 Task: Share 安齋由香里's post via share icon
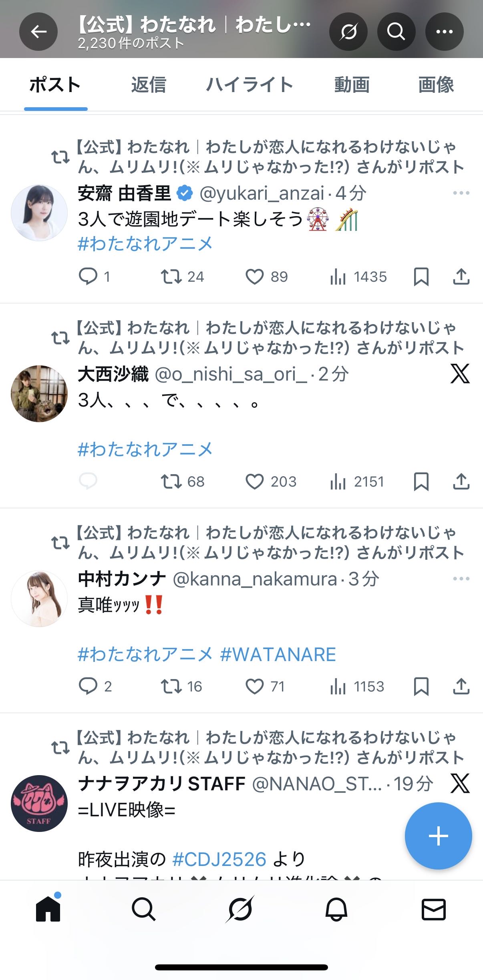click(x=461, y=277)
